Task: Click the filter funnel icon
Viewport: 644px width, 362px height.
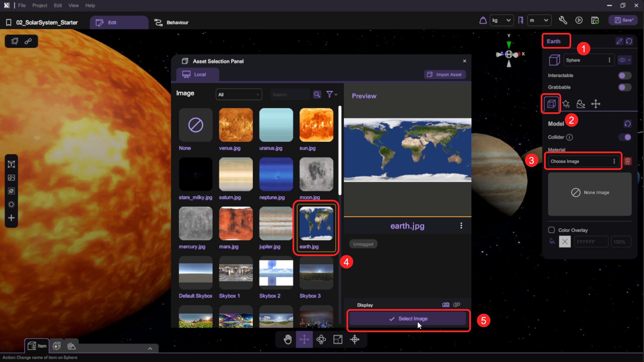Action: (x=330, y=95)
